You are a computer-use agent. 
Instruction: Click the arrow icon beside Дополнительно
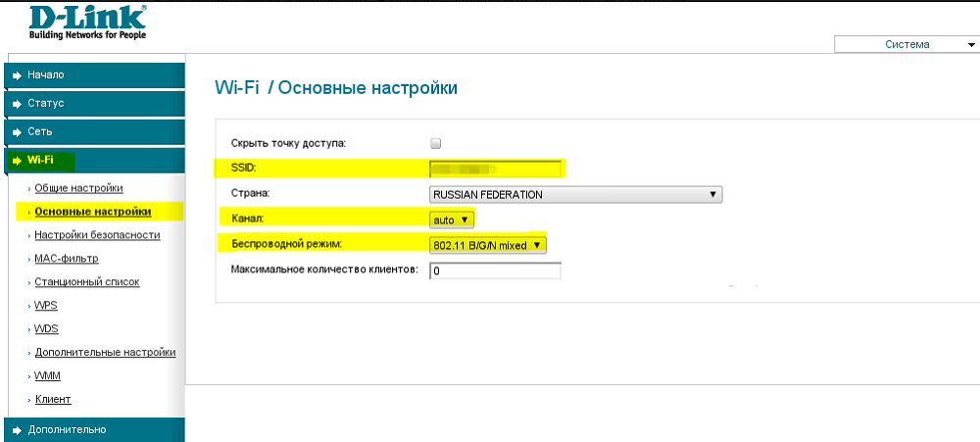tap(18, 430)
